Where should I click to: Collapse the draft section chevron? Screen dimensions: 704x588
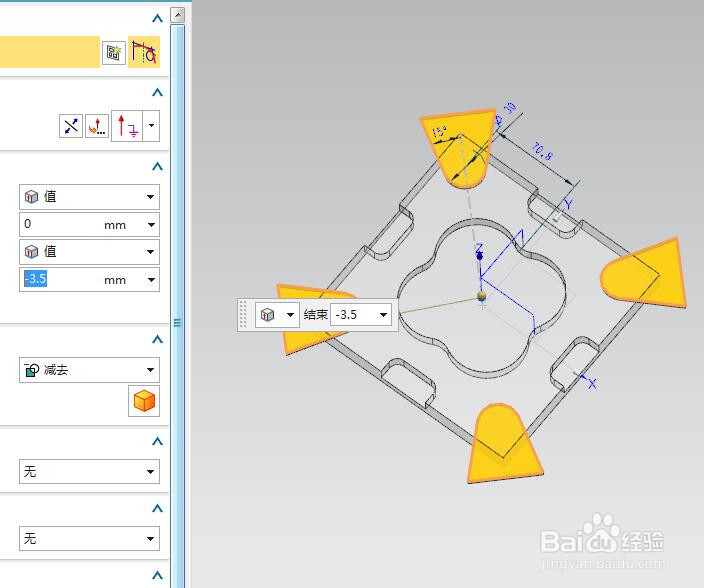click(157, 442)
